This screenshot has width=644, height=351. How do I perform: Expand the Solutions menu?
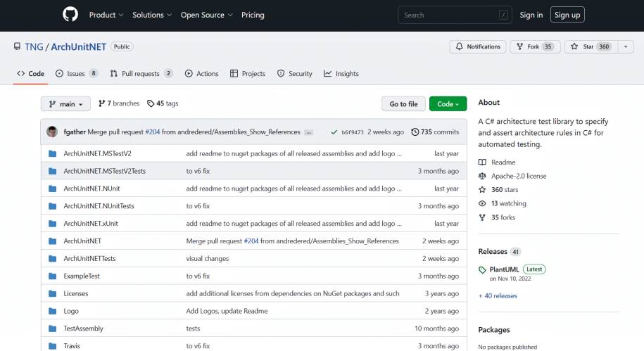pyautogui.click(x=152, y=15)
